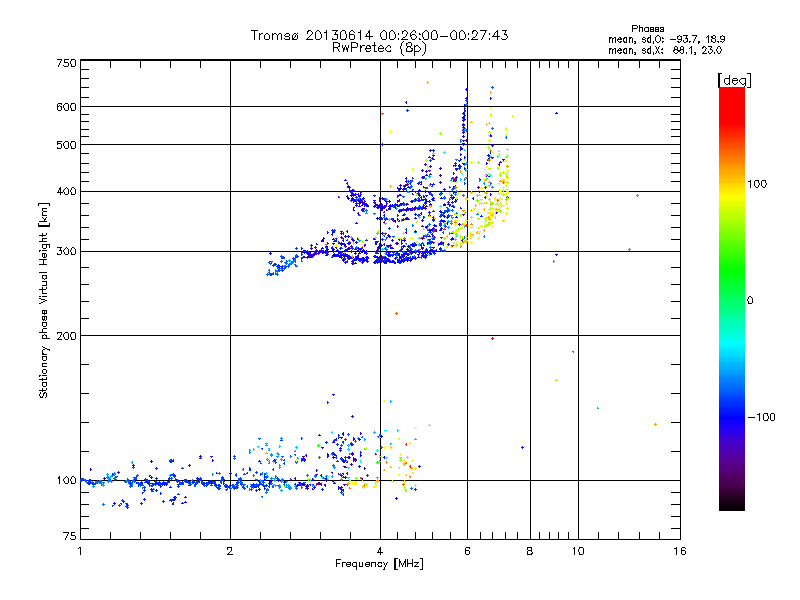Click the x-axis label '16'
Screen dimensions: 800x600
pyautogui.click(x=680, y=551)
